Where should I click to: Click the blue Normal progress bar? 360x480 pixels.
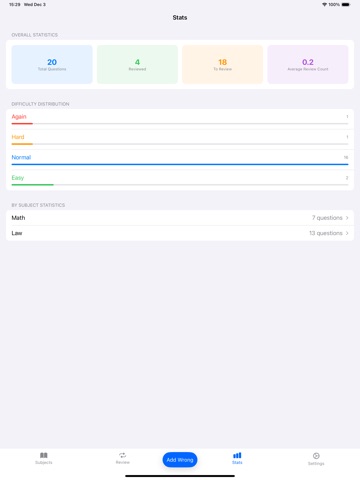pos(180,164)
